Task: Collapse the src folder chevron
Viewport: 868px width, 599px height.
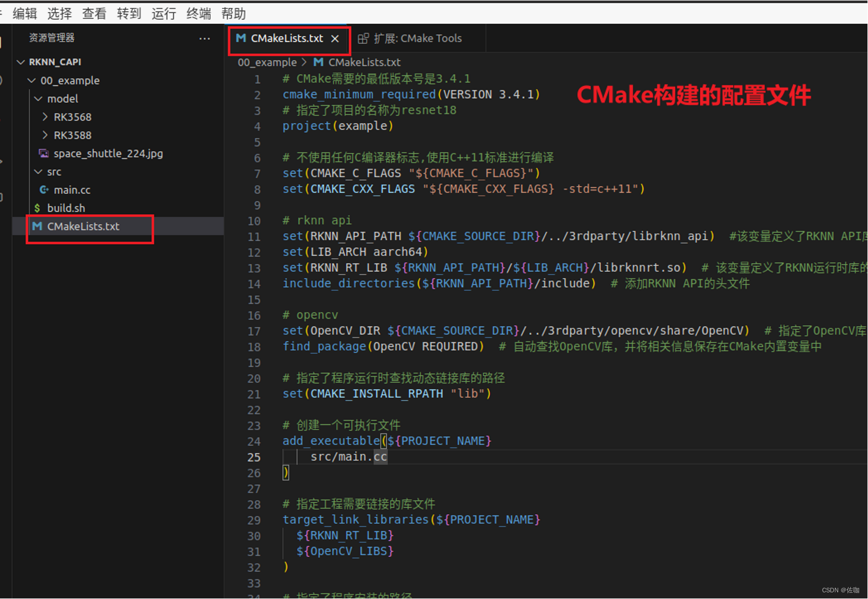Action: coord(39,172)
